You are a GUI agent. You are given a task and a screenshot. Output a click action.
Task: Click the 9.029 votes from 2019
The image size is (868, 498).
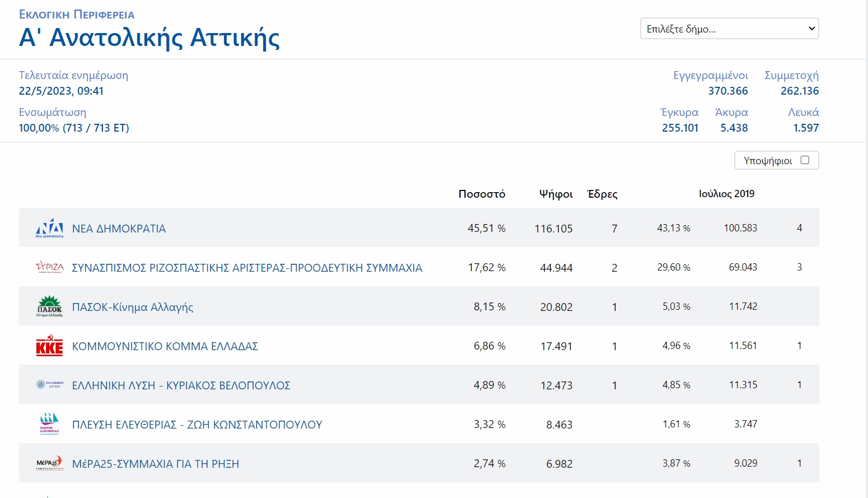point(745,463)
